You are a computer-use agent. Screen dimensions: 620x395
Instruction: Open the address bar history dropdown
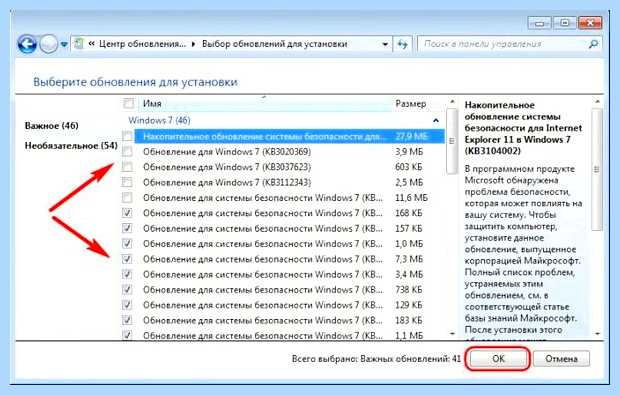click(x=385, y=44)
